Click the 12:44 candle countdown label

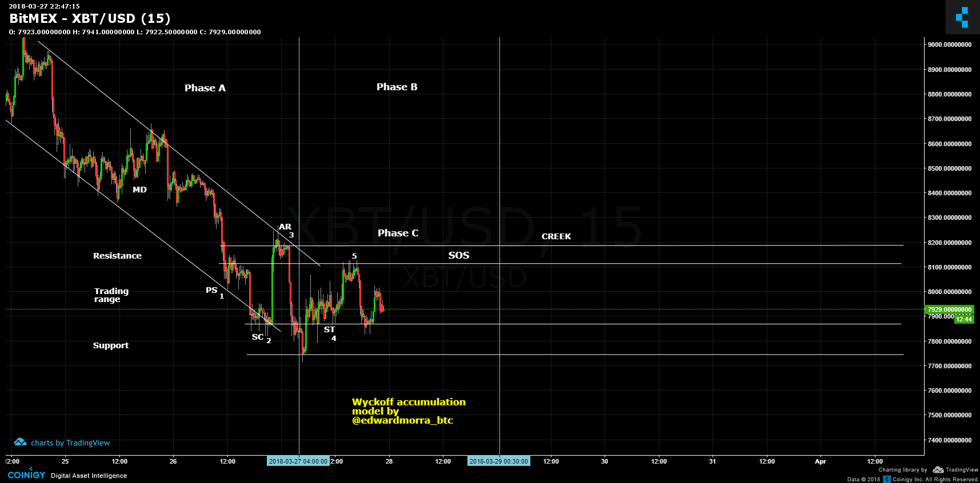point(964,319)
